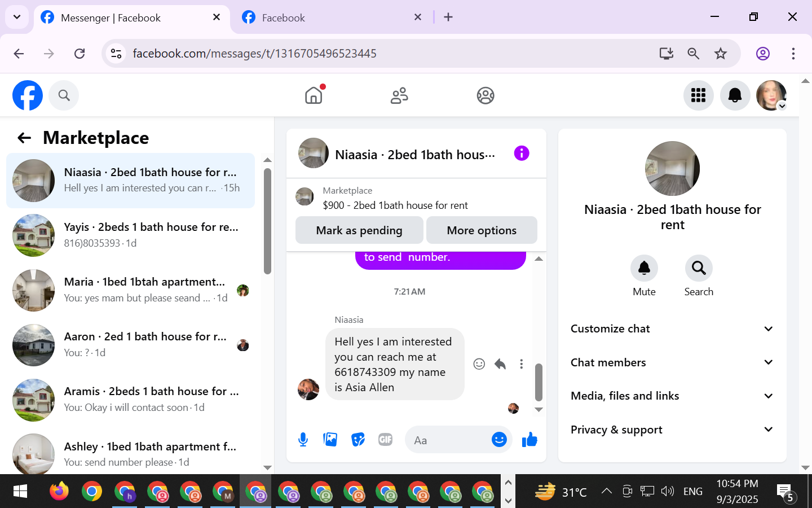Click the Facebook search magnifier icon
The height and width of the screenshot is (508, 812).
[x=64, y=95]
